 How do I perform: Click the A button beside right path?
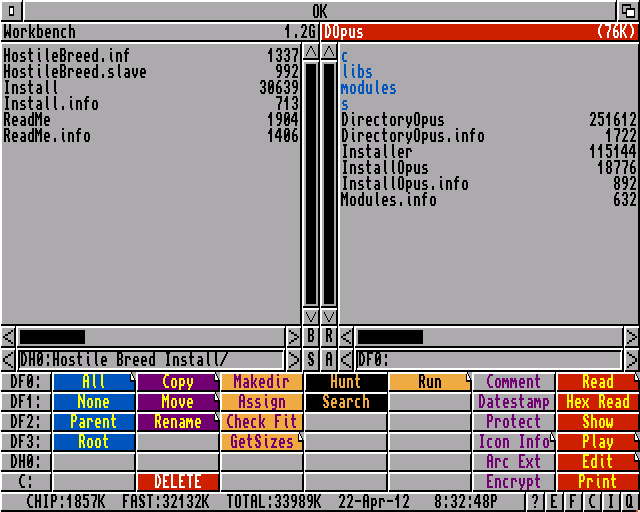(329, 359)
